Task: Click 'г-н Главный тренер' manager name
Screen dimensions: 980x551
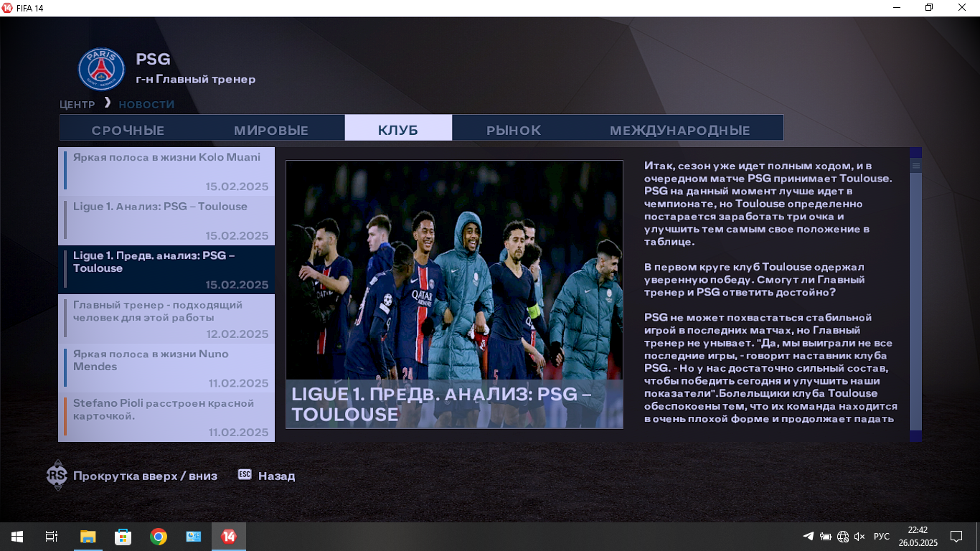Action: (x=196, y=79)
